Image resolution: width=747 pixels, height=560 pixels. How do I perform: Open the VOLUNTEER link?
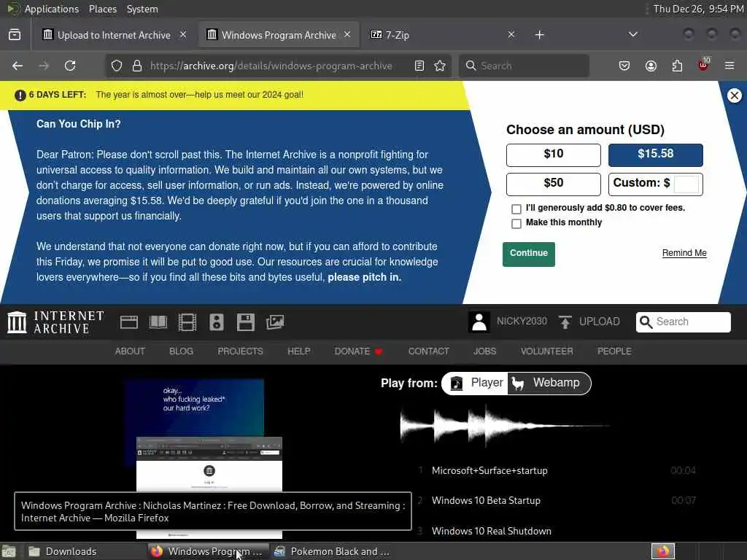point(546,351)
